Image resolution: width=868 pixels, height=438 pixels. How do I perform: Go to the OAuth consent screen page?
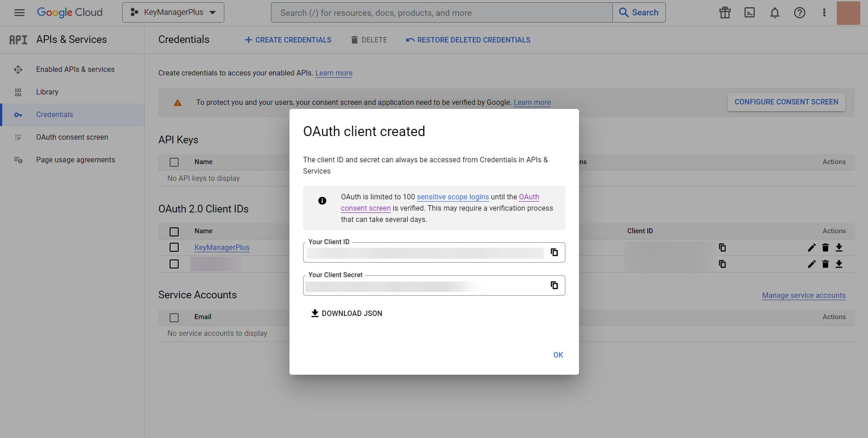click(72, 137)
